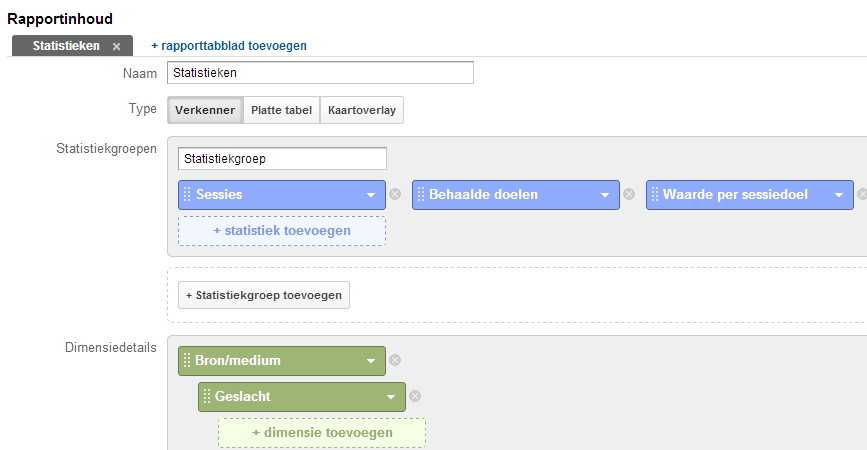Viewport: 867px width, 450px height.
Task: Remove the Behaalde doelen metric via X icon
Action: 629,194
